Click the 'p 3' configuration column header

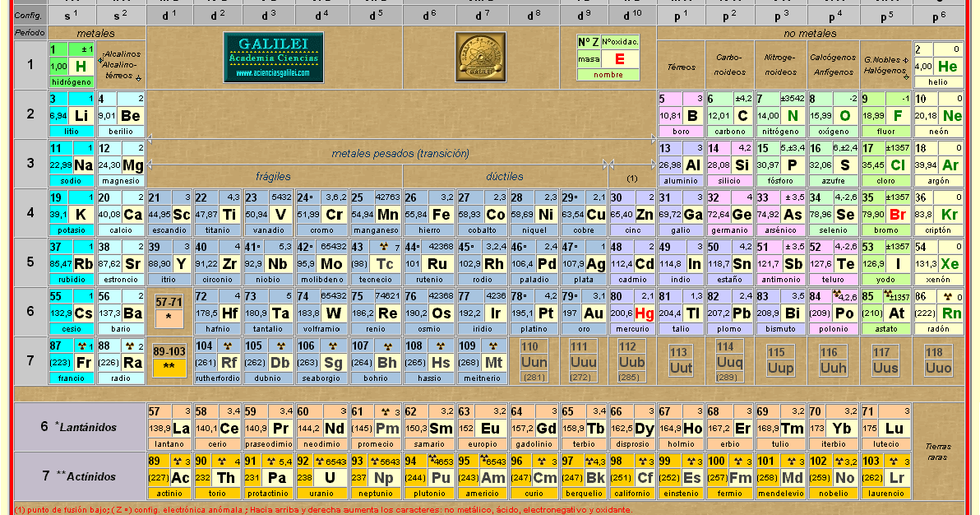tap(780, 15)
